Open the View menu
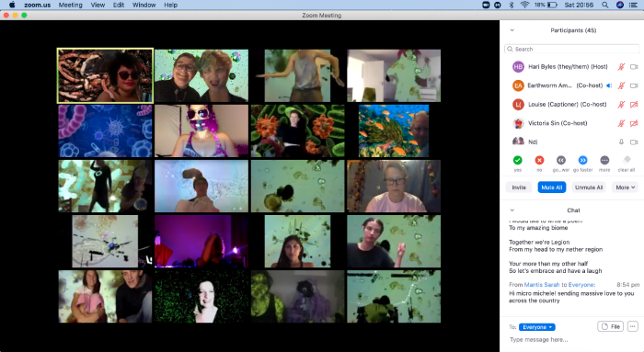 pyautogui.click(x=98, y=5)
